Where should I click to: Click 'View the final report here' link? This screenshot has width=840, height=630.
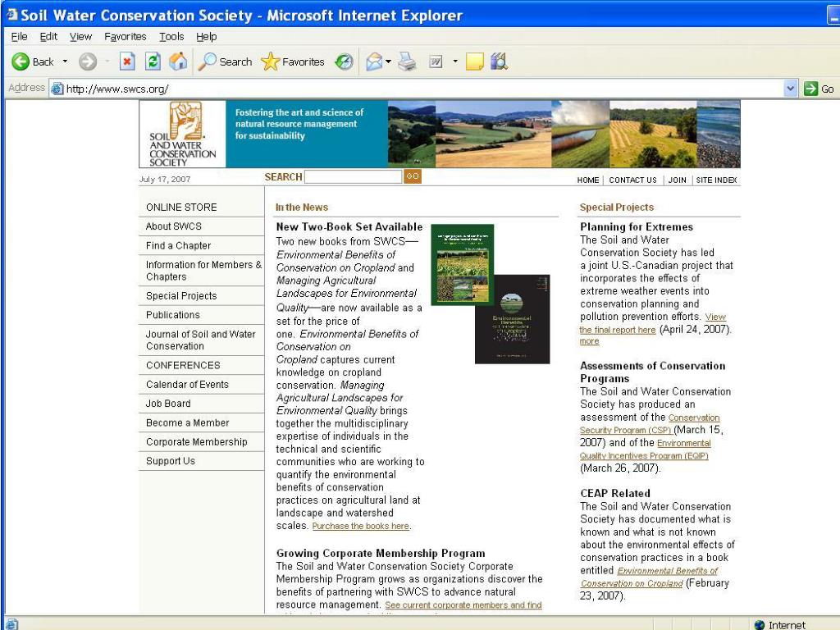coord(618,330)
